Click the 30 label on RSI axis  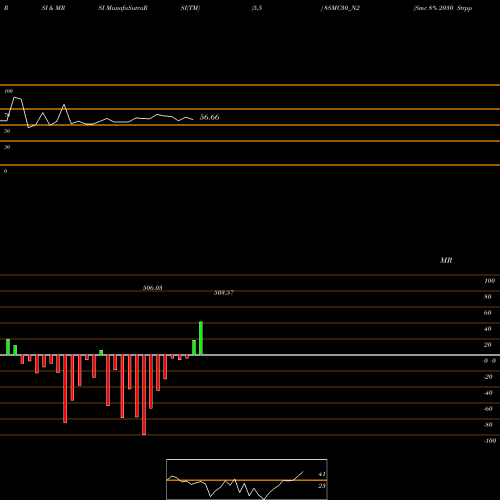7,147
